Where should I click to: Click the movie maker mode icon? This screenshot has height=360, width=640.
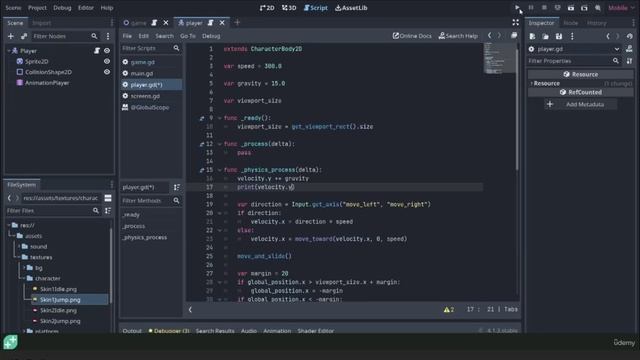[x=598, y=7]
